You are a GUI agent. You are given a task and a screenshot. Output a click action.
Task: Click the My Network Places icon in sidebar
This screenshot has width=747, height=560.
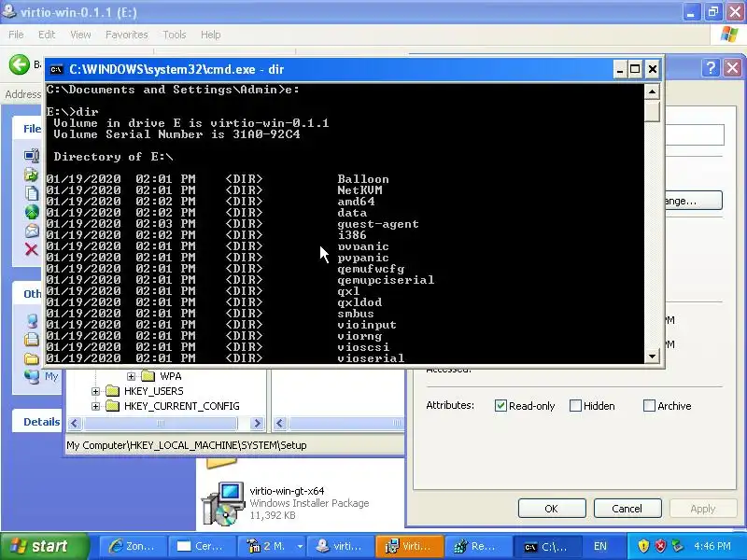pos(32,376)
